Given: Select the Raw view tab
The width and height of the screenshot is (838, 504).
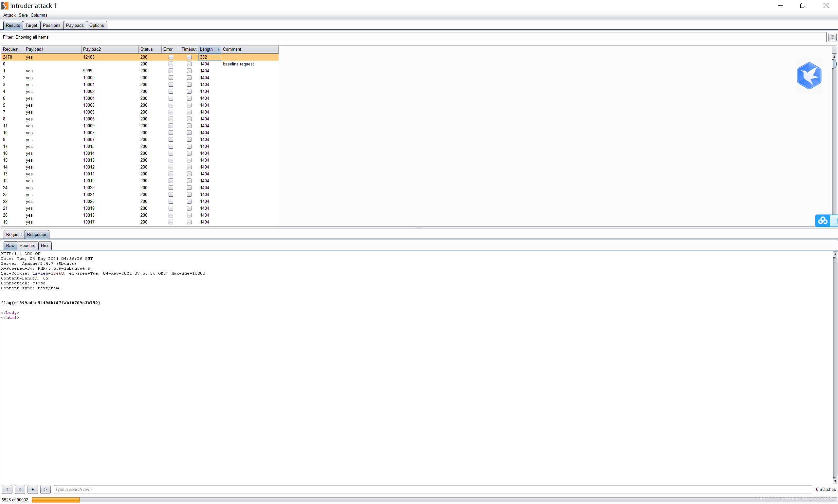Looking at the screenshot, I should tap(10, 245).
